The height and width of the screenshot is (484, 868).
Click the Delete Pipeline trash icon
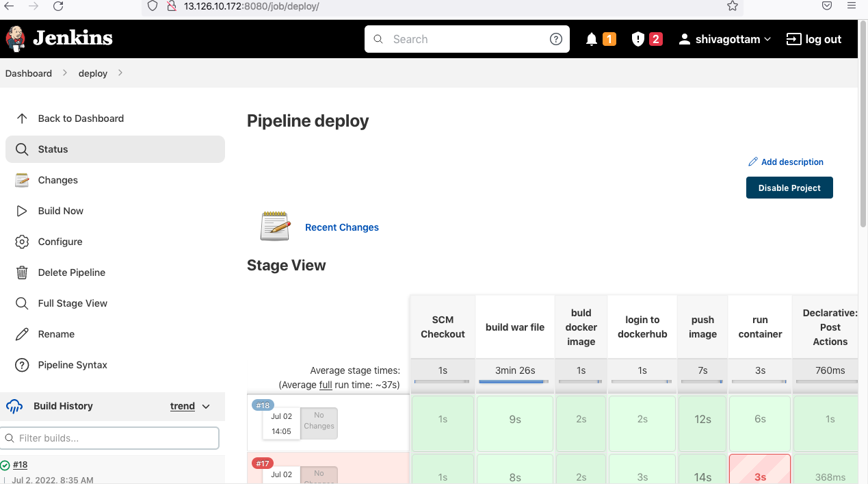(22, 272)
